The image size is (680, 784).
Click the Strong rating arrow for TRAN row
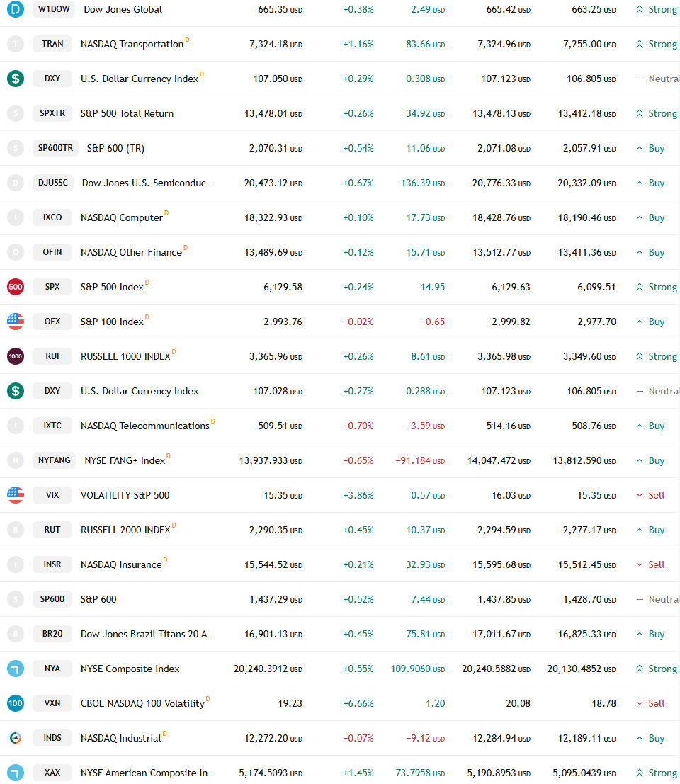[x=640, y=44]
